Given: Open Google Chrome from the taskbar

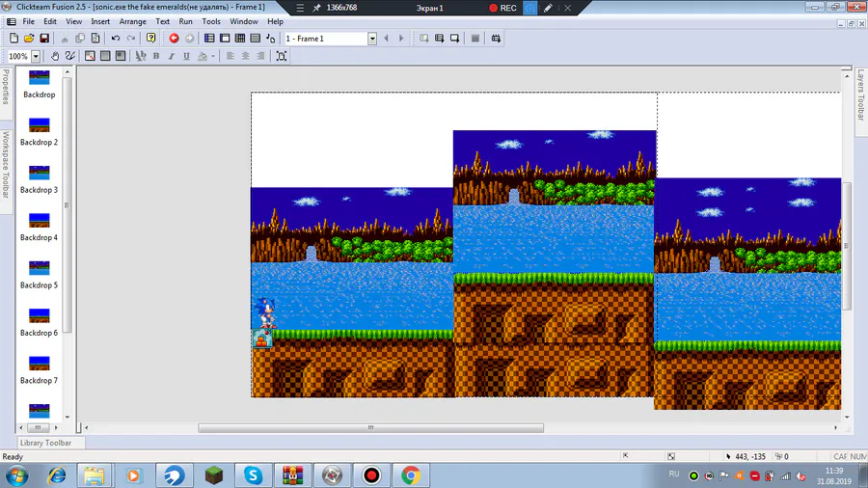Looking at the screenshot, I should coord(411,475).
